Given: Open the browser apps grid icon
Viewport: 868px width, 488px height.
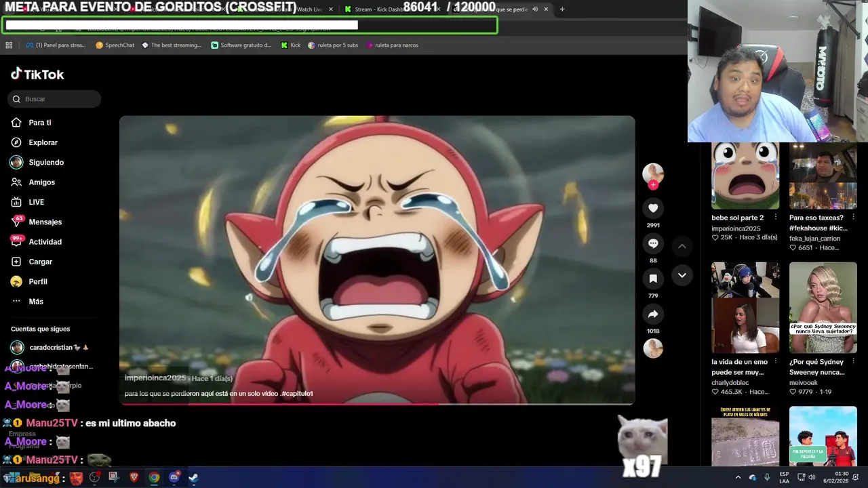Looking at the screenshot, I should [x=9, y=45].
